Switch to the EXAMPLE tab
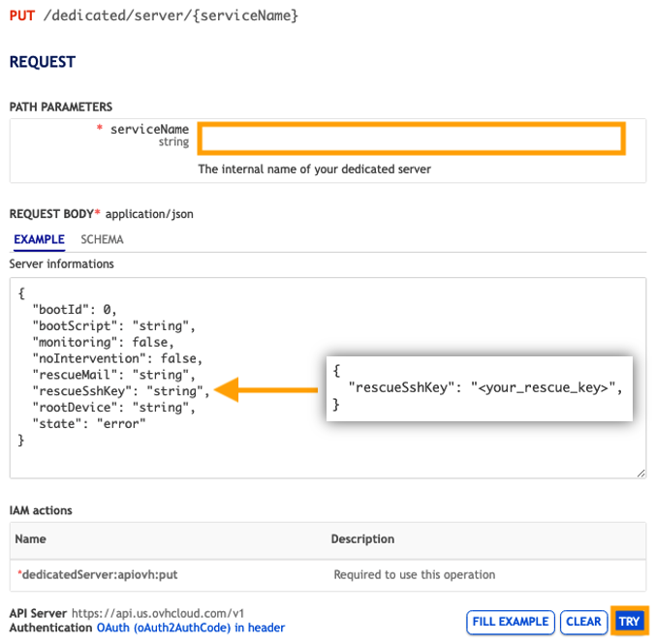 point(40,240)
